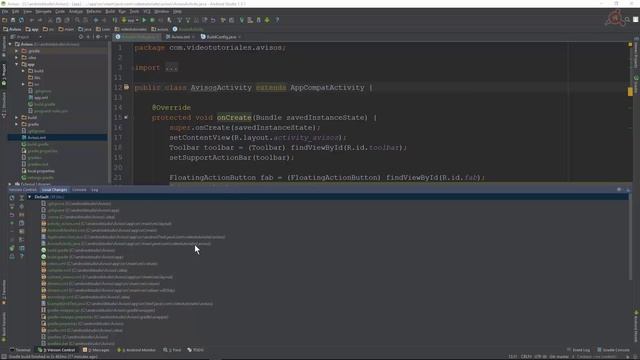Click the Help question mark in the toolbar
The width and height of the screenshot is (640, 360).
click(x=277, y=20)
